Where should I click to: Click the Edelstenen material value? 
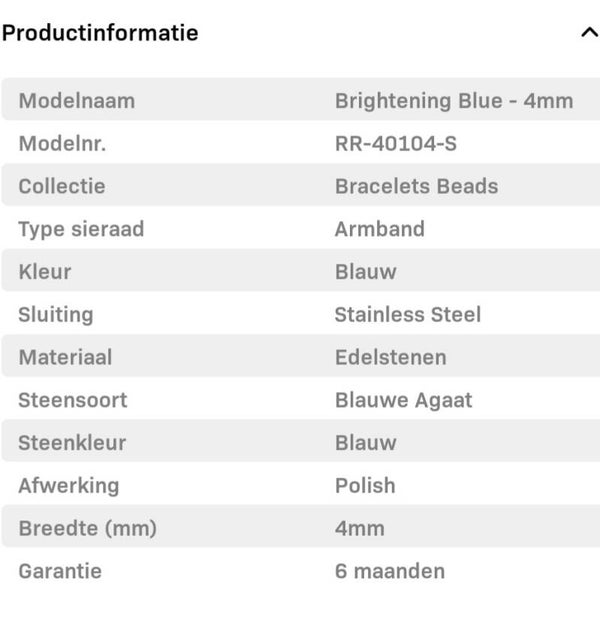(x=391, y=357)
